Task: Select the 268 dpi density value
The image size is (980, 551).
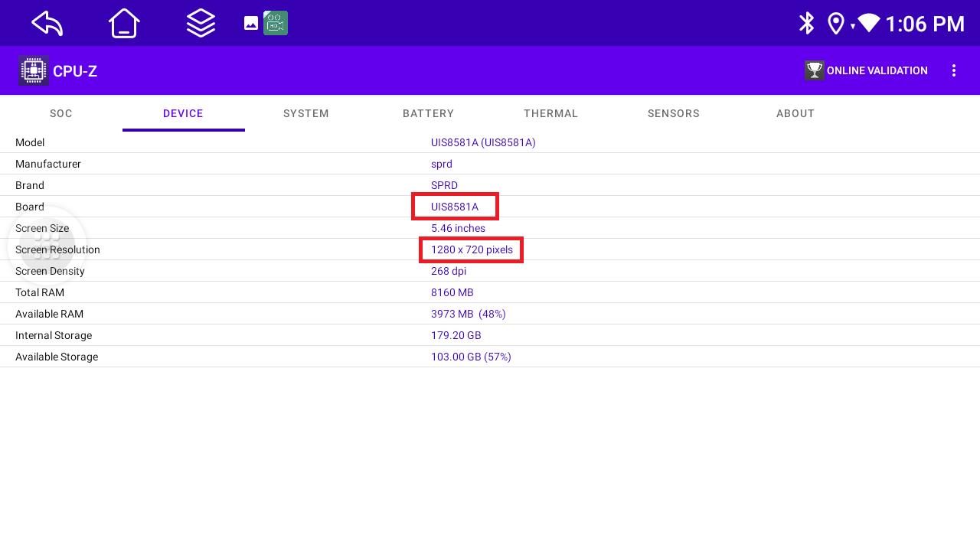Action: 449,271
